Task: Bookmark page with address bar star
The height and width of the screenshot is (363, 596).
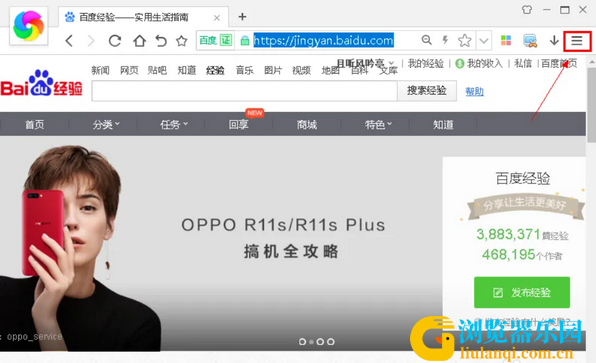Action: [x=464, y=40]
